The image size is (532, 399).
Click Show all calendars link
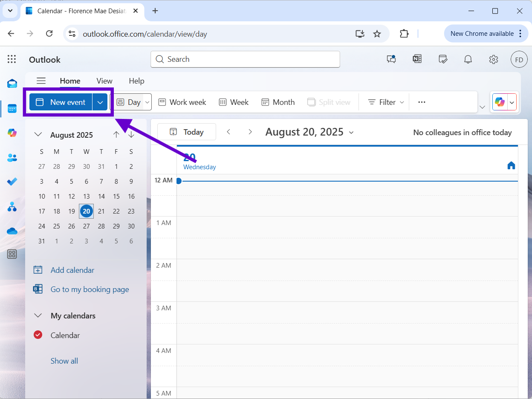(64, 361)
